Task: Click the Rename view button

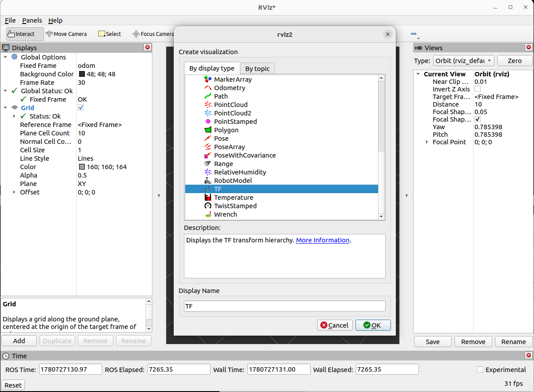Action: [514, 342]
